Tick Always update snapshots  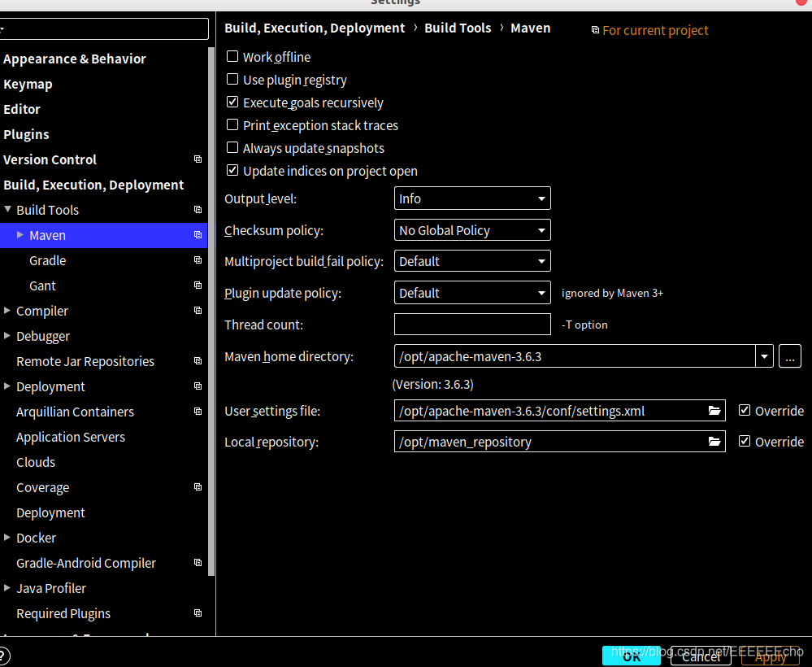(232, 148)
